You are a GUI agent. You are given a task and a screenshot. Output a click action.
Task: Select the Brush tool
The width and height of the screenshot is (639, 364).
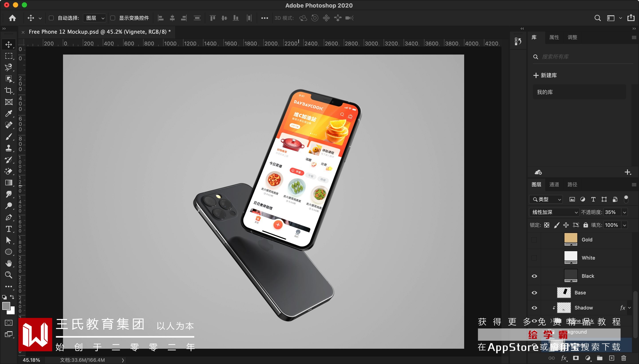[x=9, y=137]
